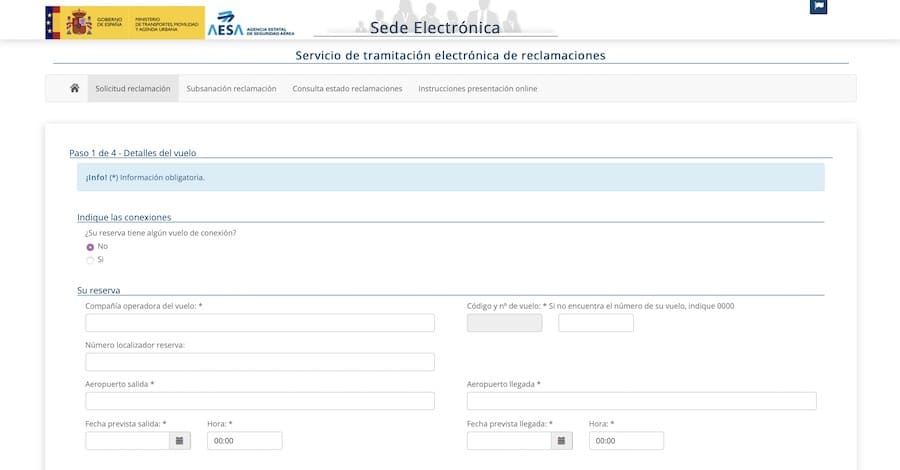This screenshot has width=900, height=470.
Task: Switch to Subsanación reclamación tab
Action: tap(231, 88)
